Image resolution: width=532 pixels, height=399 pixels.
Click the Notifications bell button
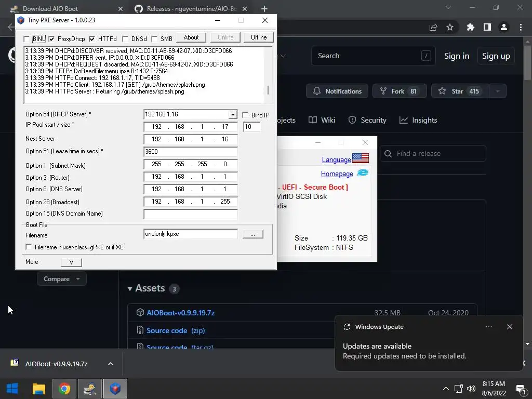(337, 91)
